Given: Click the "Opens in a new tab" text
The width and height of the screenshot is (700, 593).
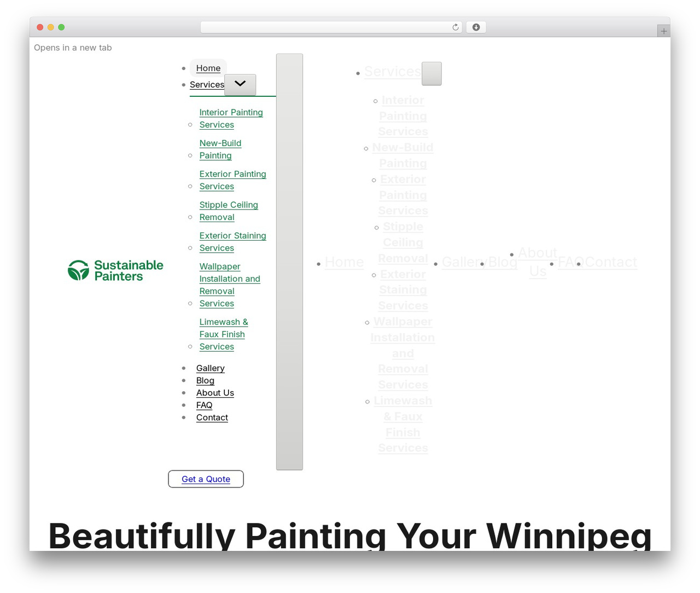Looking at the screenshot, I should (73, 48).
